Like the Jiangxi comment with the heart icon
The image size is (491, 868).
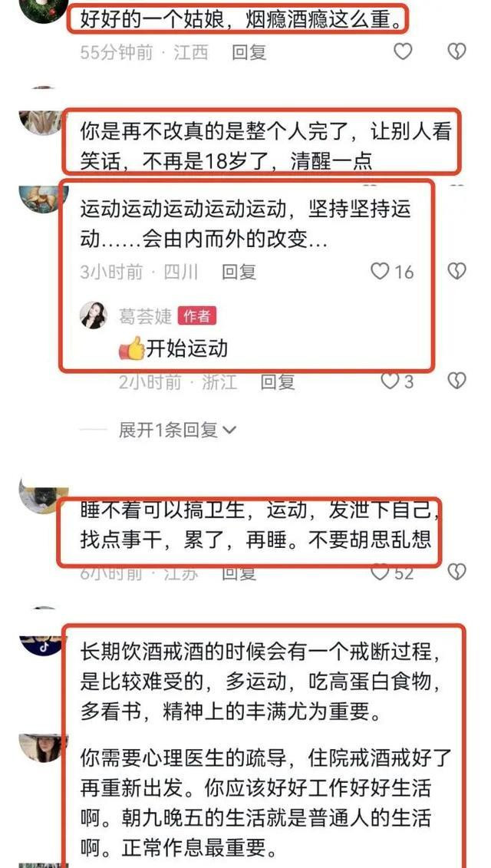(x=403, y=51)
